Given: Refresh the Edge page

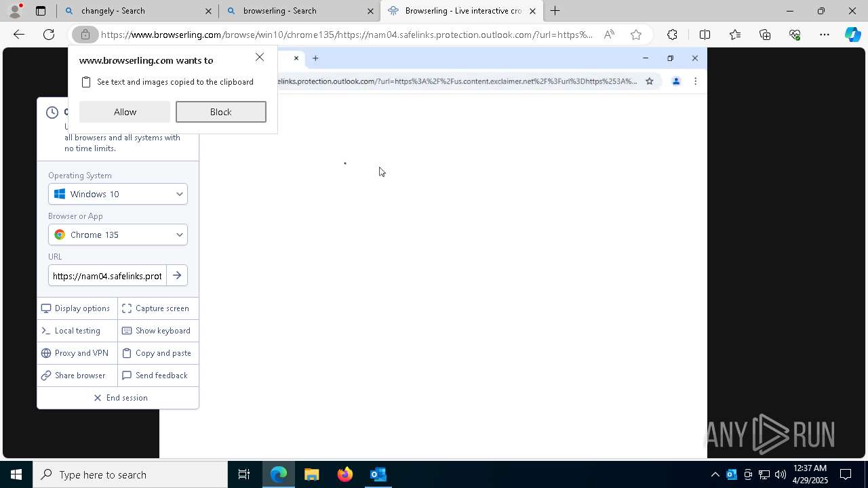Looking at the screenshot, I should pyautogui.click(x=49, y=35).
